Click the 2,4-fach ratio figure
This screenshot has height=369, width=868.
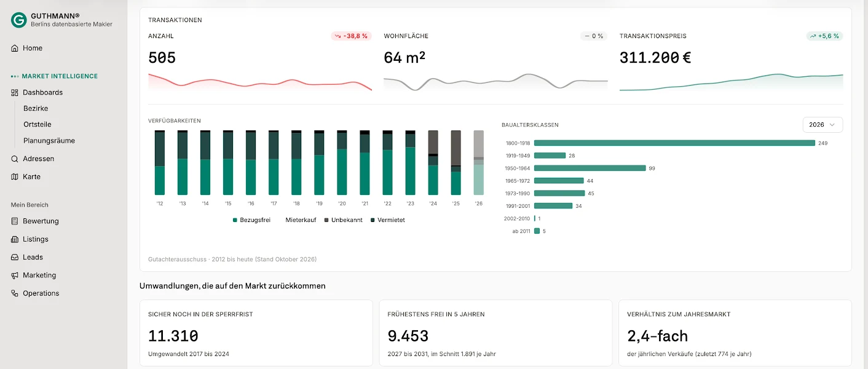tap(658, 336)
